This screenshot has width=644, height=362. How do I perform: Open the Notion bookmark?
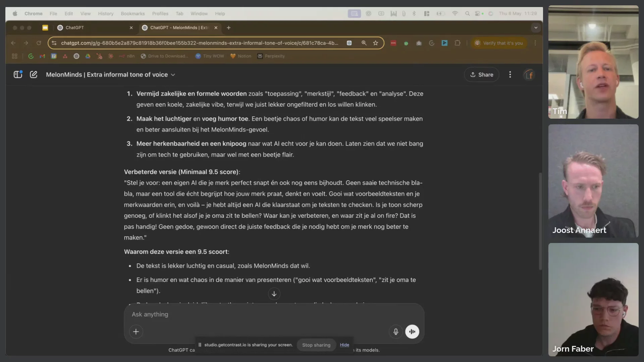pyautogui.click(x=240, y=56)
